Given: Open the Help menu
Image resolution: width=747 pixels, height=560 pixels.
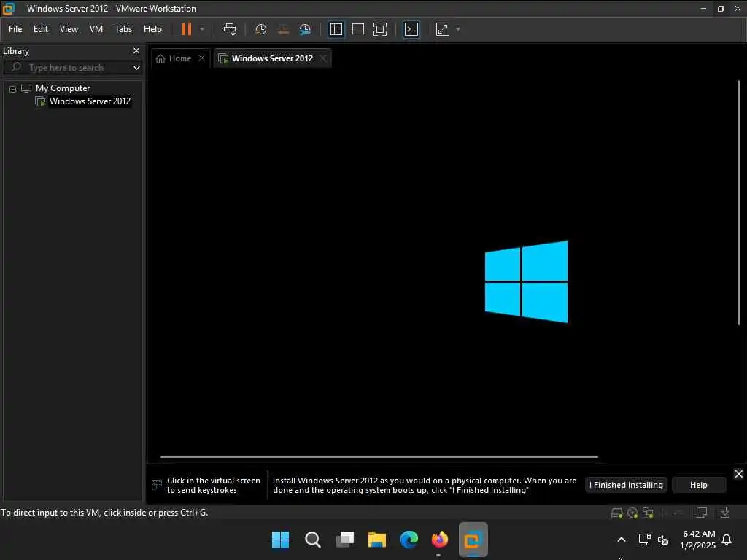Looking at the screenshot, I should 153,29.
